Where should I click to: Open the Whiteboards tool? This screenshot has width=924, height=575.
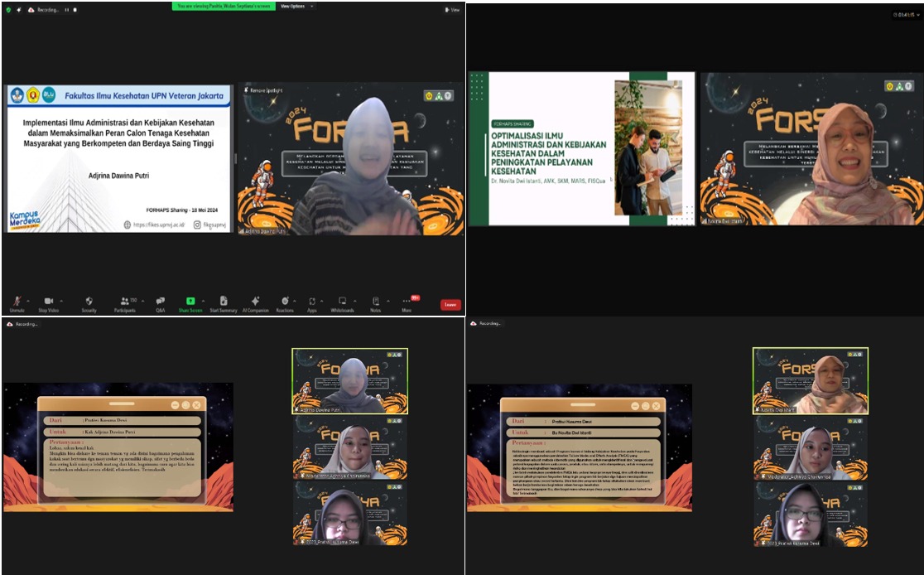coord(342,302)
